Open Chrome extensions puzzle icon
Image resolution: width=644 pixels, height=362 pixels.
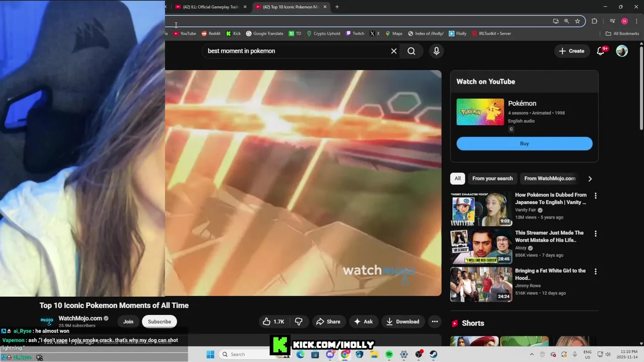[594, 21]
